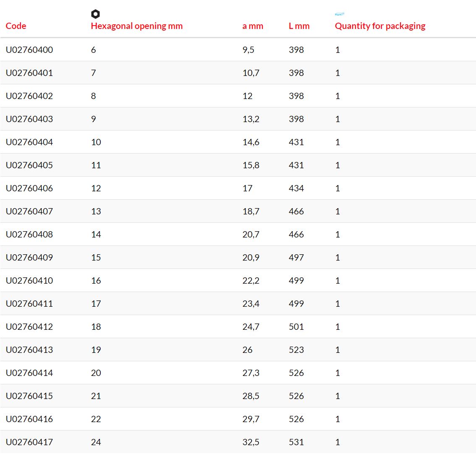Click hexagonal opening value 24
476x454 pixels.
(x=96, y=442)
